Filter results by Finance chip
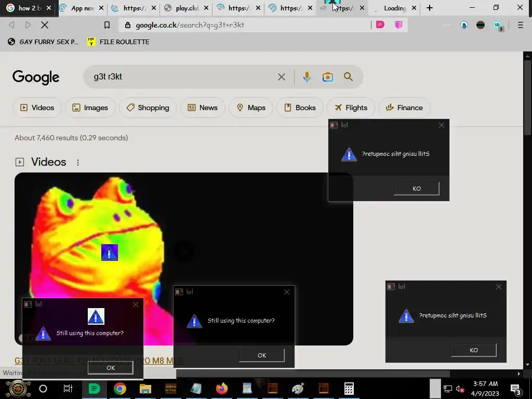The image size is (532, 399). [x=404, y=108]
